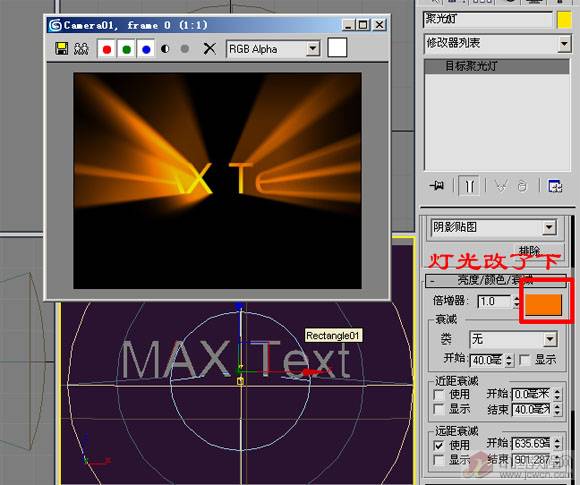
Task: Open the 阴影贴图 shadow type dropdown
Action: [494, 227]
